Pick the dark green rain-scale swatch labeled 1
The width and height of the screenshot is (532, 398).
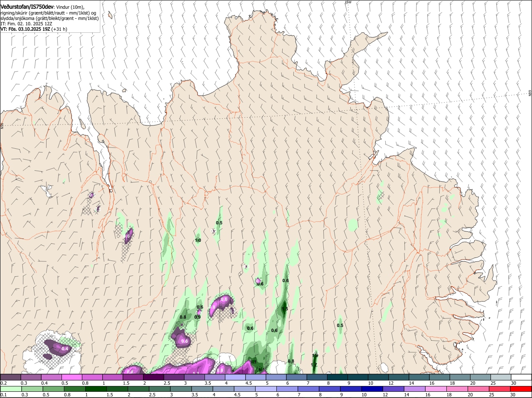[x=95, y=389]
